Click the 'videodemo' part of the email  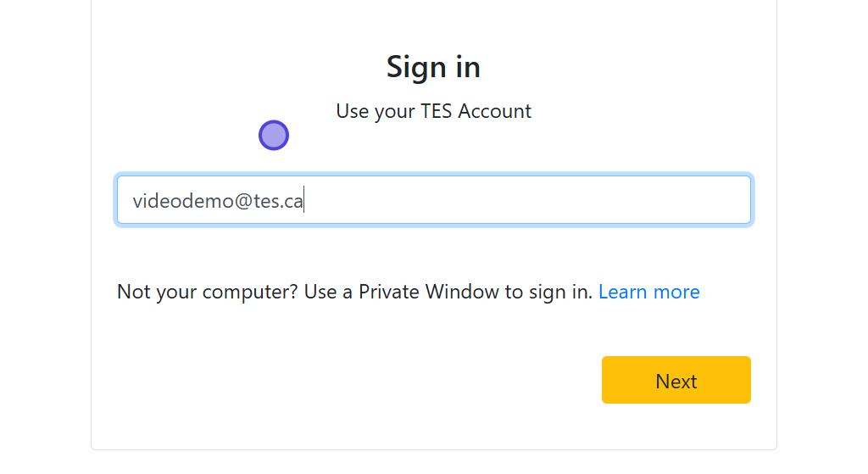click(x=180, y=202)
